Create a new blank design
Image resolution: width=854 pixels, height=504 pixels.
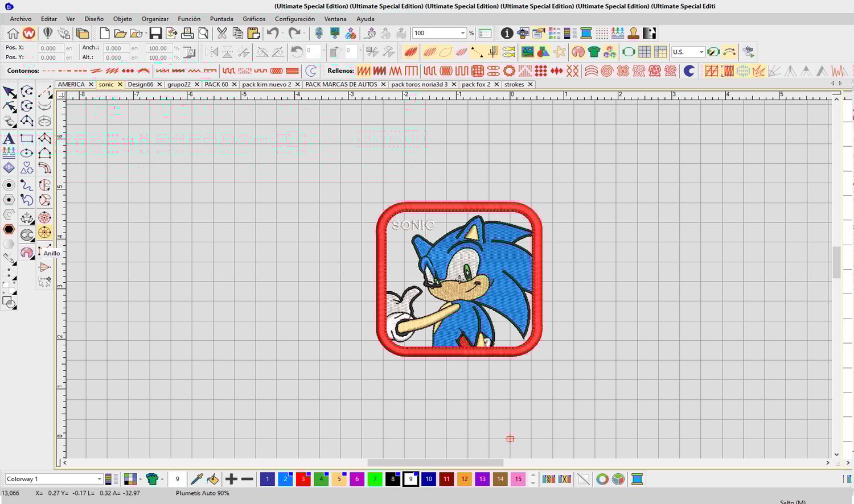104,33
